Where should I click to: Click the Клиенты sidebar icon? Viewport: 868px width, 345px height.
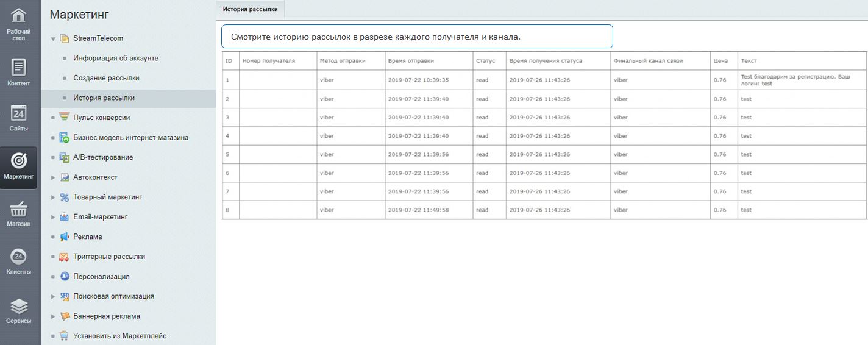(x=19, y=257)
